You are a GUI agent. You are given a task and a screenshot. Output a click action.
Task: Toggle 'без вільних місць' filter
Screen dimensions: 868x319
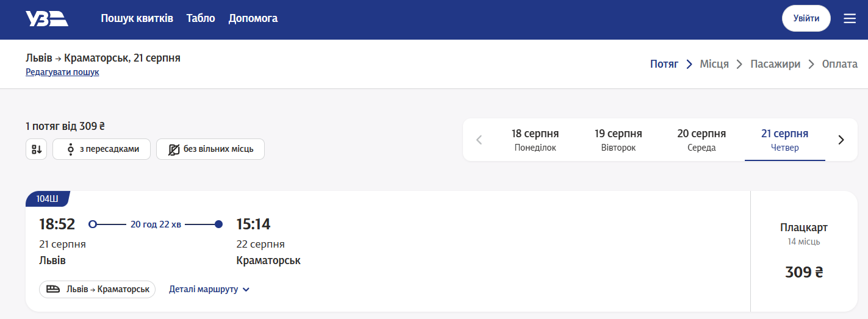pyautogui.click(x=210, y=149)
